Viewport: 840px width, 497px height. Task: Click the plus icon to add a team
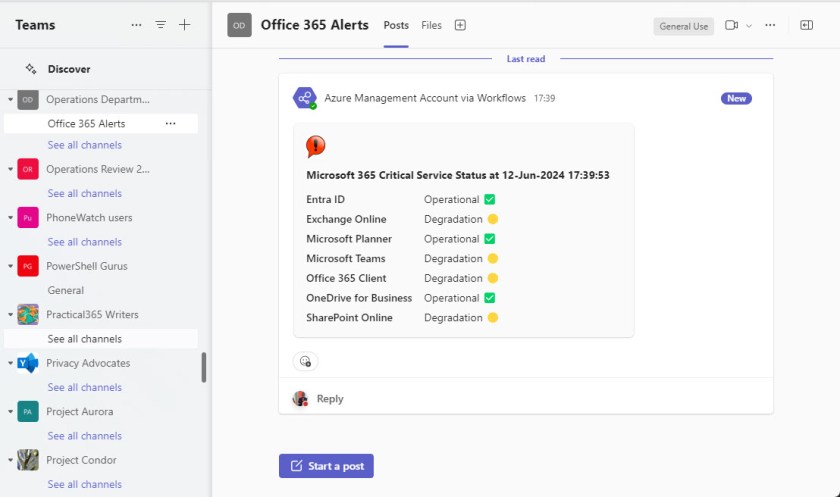tap(184, 25)
